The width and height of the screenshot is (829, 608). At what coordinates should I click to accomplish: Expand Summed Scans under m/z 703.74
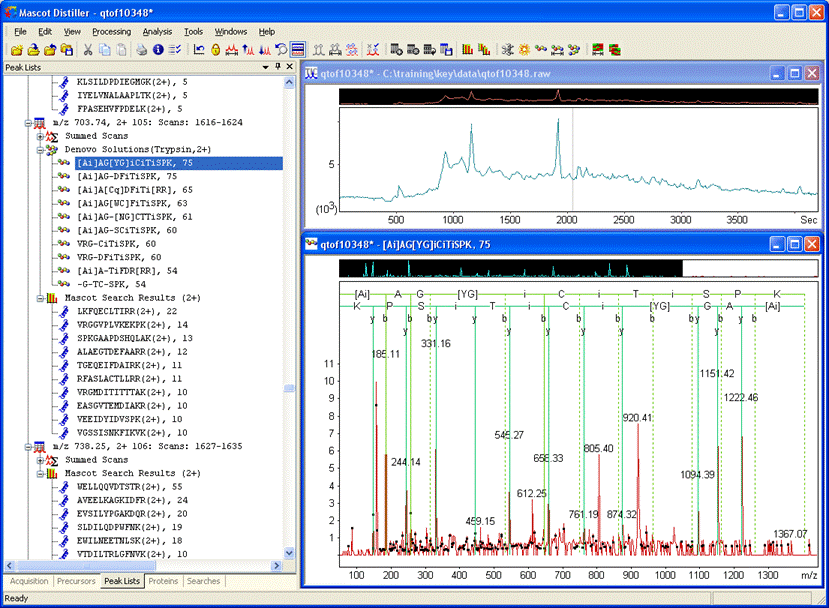click(40, 136)
